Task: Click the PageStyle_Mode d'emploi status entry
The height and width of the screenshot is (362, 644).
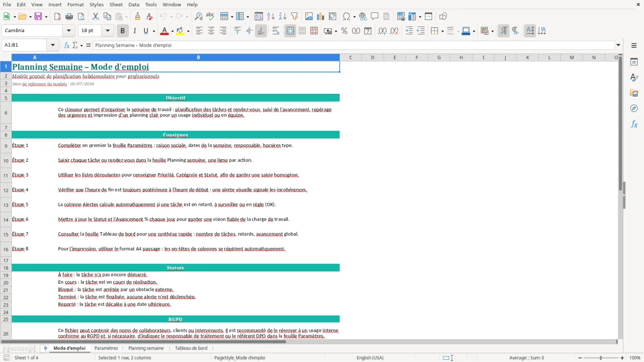Action: click(239, 358)
